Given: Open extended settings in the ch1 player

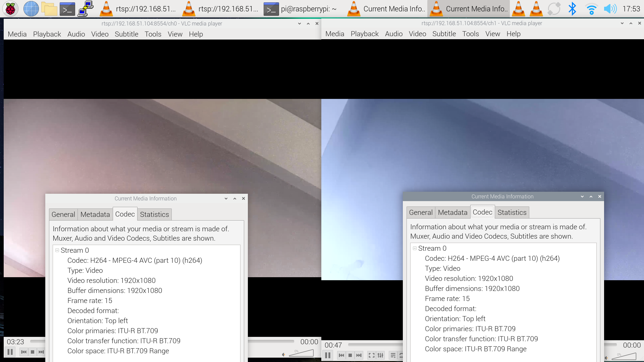Looking at the screenshot, I should (380, 355).
